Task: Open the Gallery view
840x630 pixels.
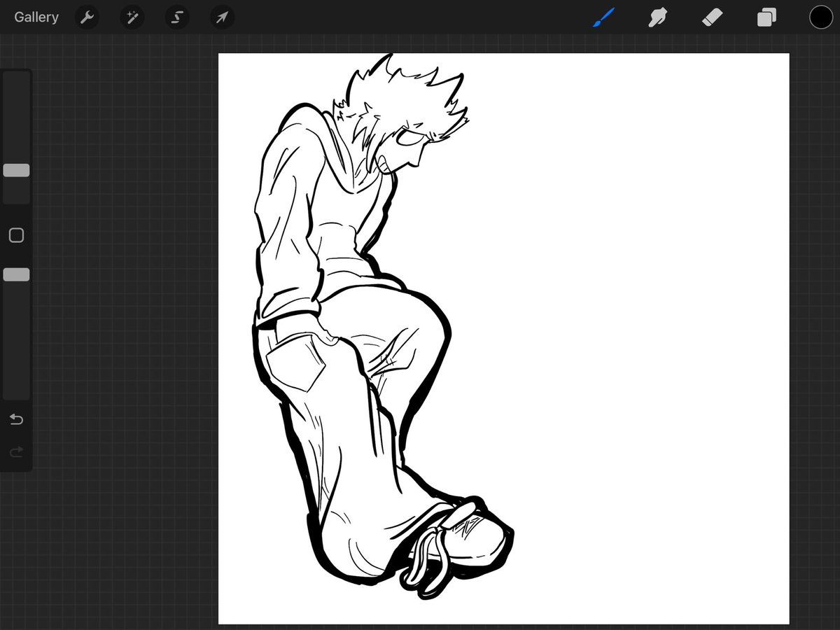Action: pos(36,17)
